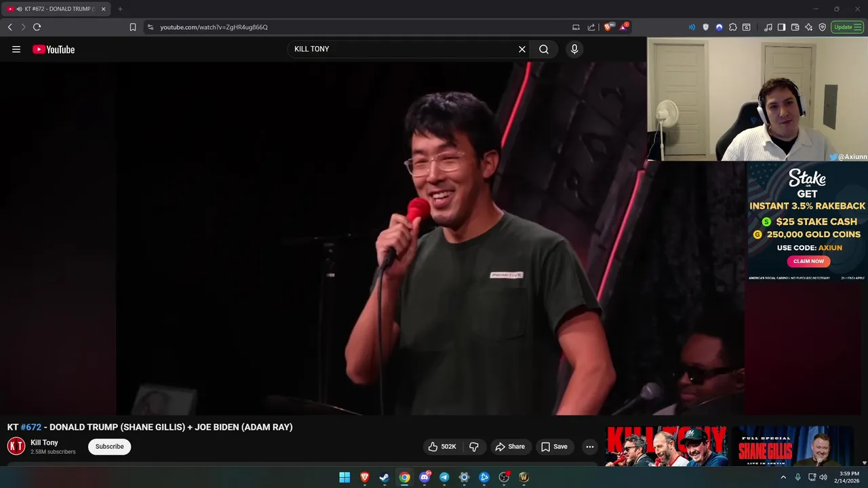Open the Kill Tony channel name link
Image resolution: width=868 pixels, height=488 pixels.
tap(44, 443)
